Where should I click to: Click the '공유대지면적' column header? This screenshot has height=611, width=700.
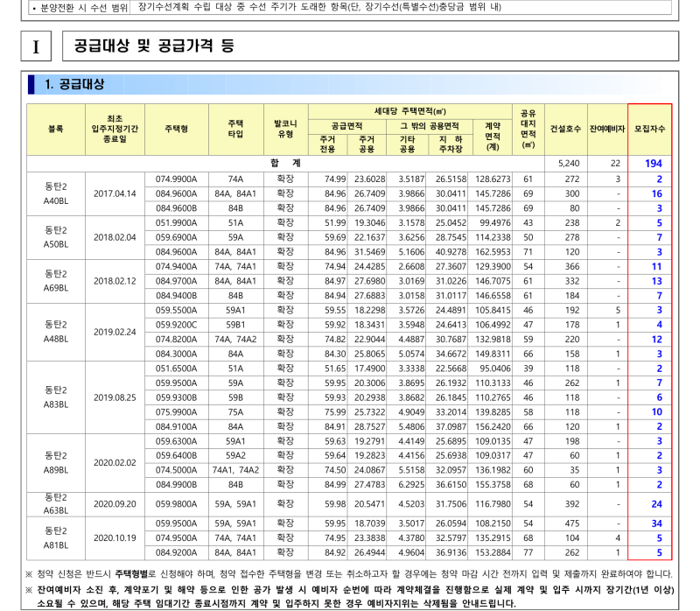528,129
